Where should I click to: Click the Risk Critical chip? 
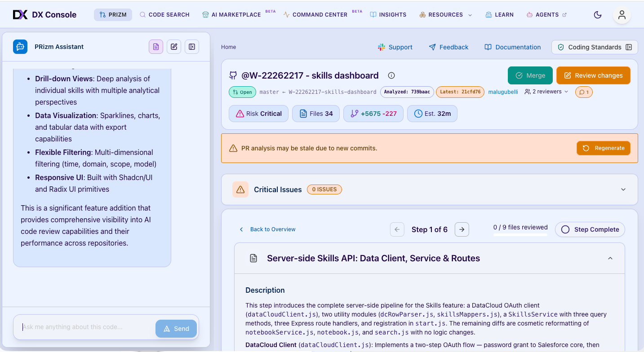click(x=259, y=114)
